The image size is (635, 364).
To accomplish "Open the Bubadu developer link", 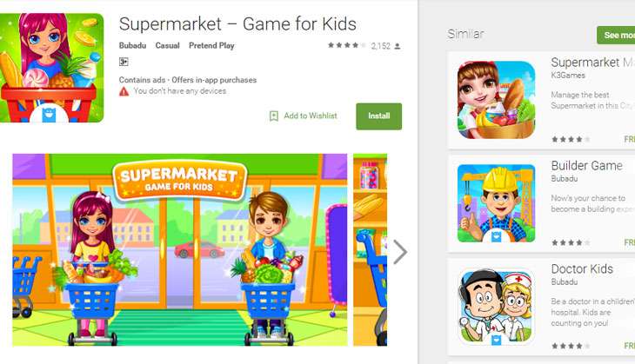I will (x=132, y=46).
